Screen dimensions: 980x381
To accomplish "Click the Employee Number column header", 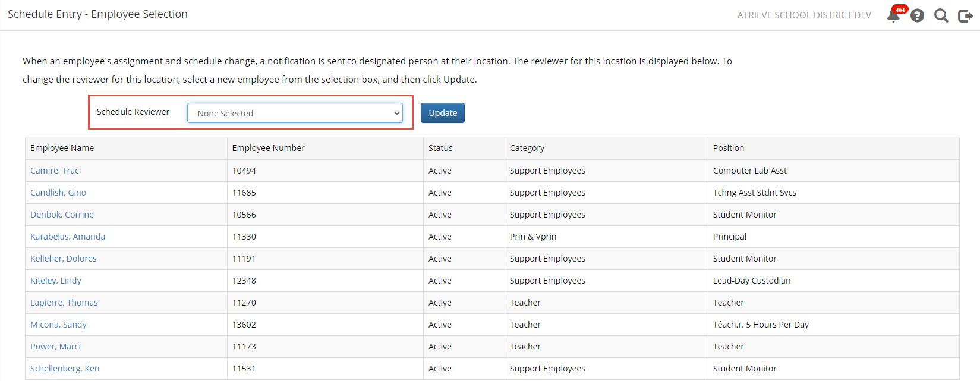I will [x=268, y=148].
